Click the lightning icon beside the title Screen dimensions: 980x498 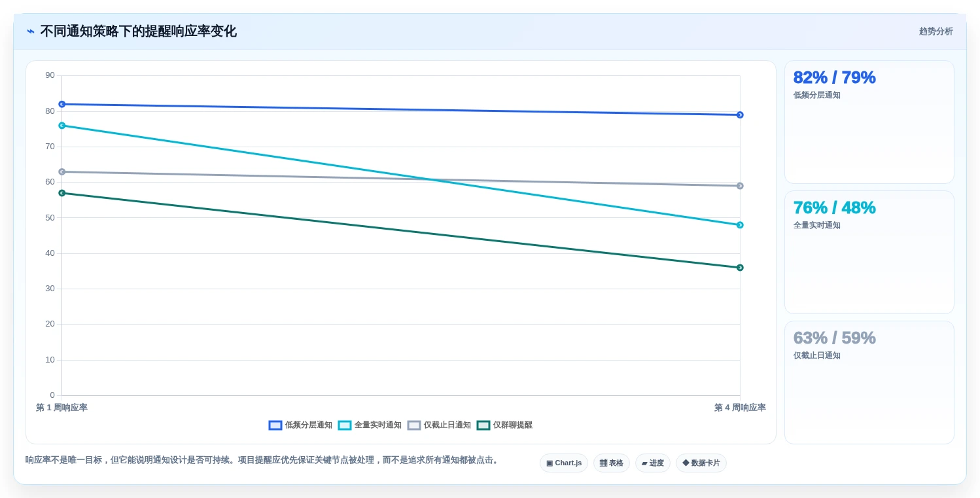pyautogui.click(x=31, y=31)
